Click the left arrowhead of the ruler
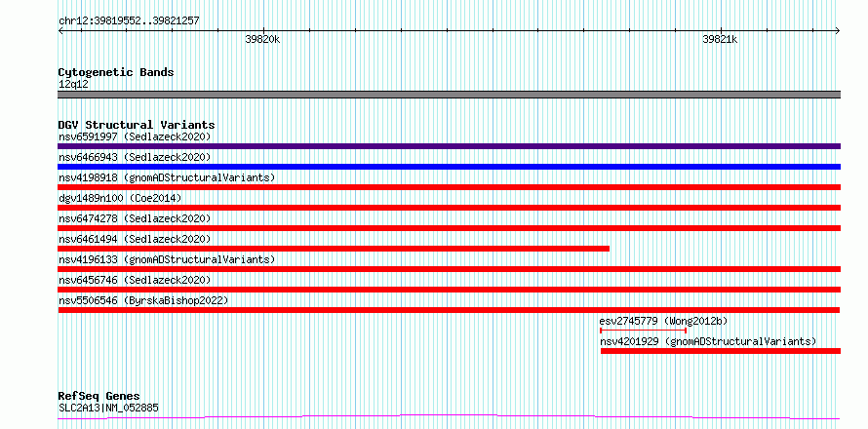 point(60,31)
